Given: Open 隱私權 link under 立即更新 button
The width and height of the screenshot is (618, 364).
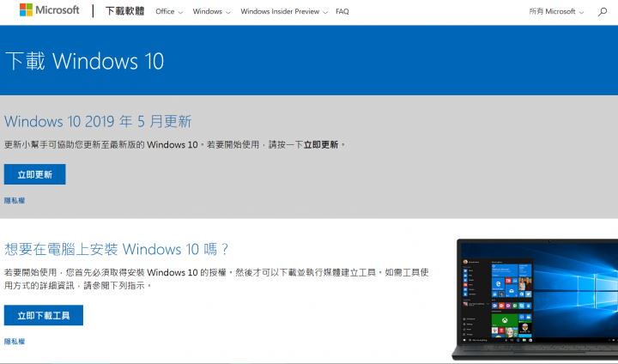Looking at the screenshot, I should click(15, 200).
